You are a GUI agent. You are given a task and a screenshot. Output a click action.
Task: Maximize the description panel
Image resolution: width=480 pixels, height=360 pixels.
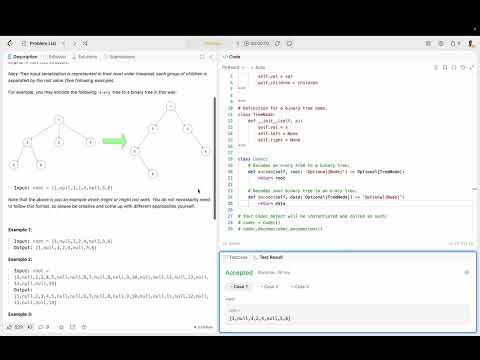202,57
